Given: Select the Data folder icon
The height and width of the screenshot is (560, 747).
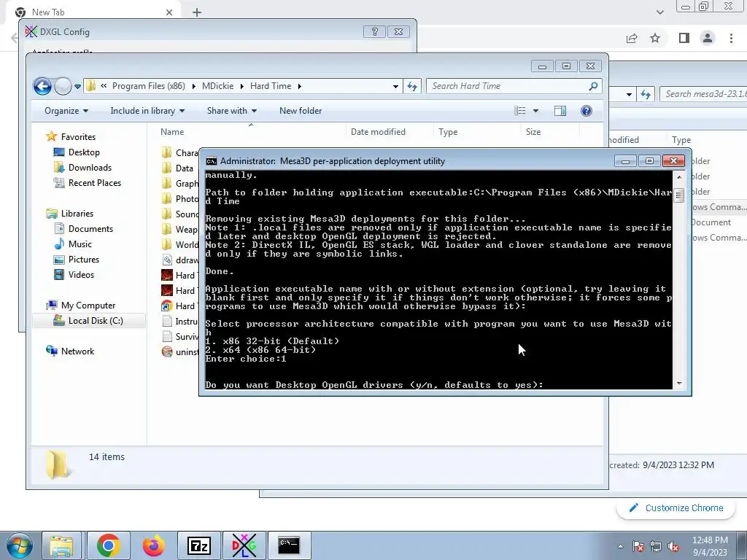Looking at the screenshot, I should coord(167,168).
